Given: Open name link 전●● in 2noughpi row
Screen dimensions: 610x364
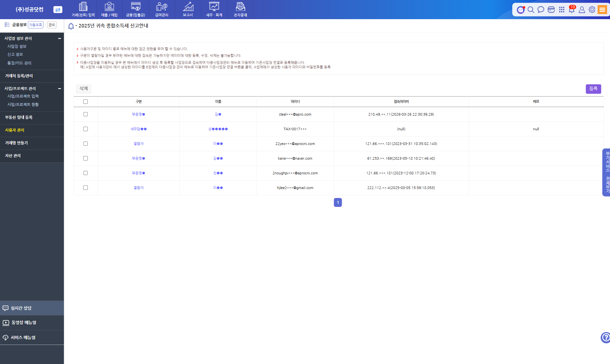Looking at the screenshot, I should pyautogui.click(x=218, y=173).
